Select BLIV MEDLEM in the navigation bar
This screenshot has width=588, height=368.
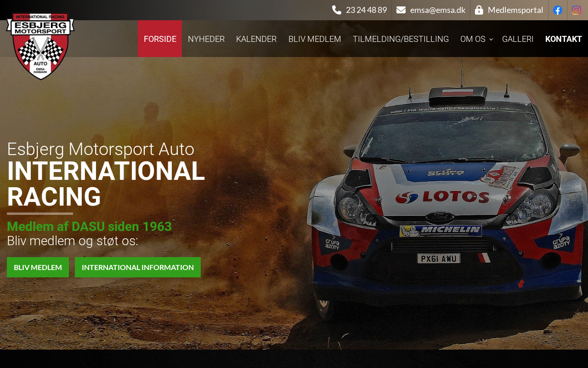click(315, 39)
